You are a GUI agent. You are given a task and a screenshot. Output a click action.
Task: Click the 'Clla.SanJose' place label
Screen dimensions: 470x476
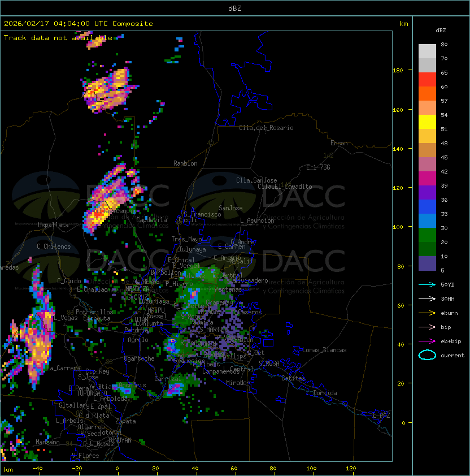256,180
